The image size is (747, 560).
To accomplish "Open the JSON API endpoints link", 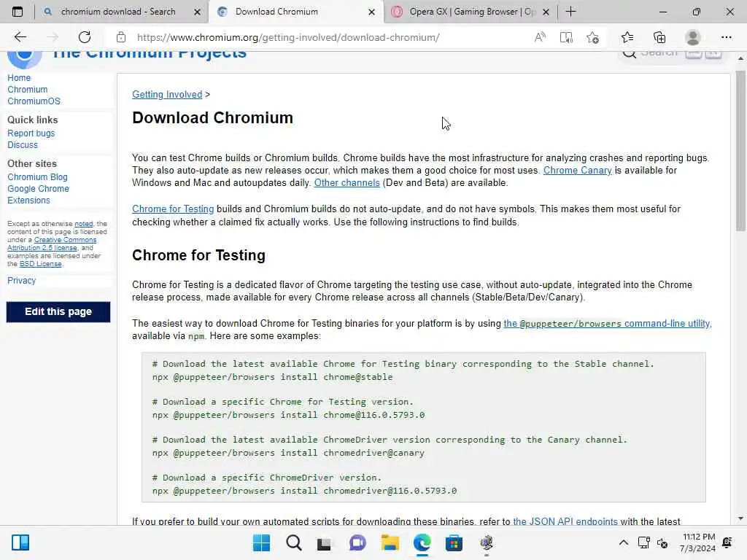I will pyautogui.click(x=565, y=521).
